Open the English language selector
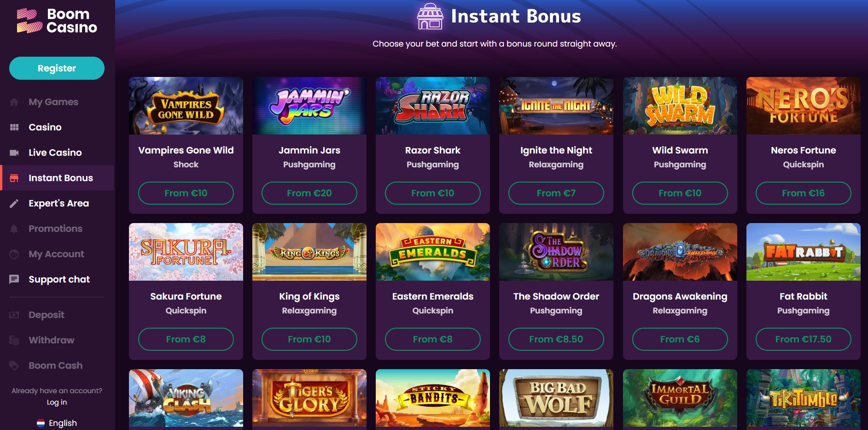The width and height of the screenshot is (868, 430). pyautogui.click(x=57, y=423)
